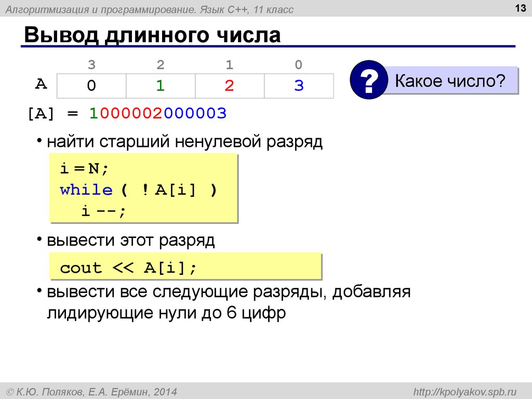Click the array name label 'A'
The width and height of the screenshot is (532, 399).
41,84
